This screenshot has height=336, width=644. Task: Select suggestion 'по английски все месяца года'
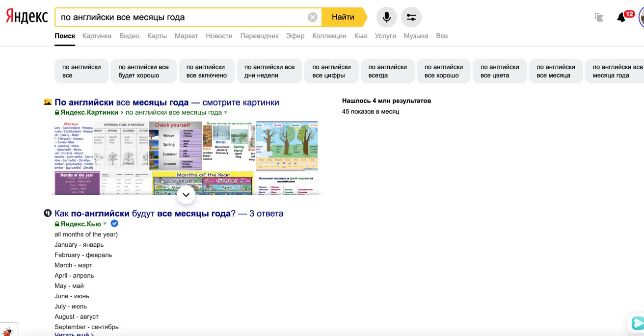click(615, 71)
